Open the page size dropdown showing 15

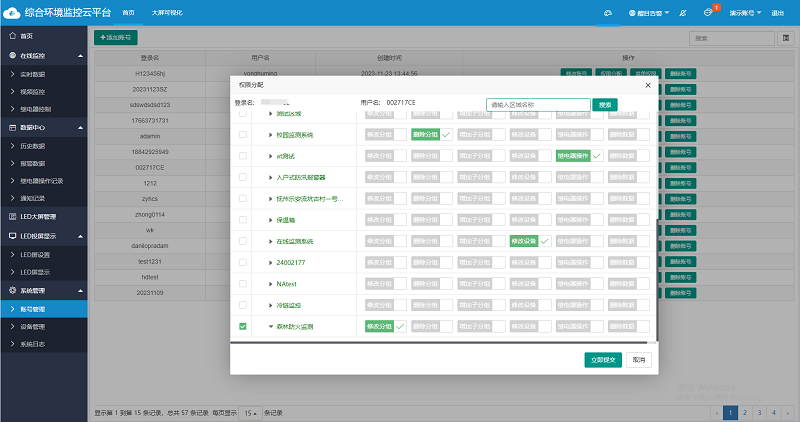coord(250,413)
